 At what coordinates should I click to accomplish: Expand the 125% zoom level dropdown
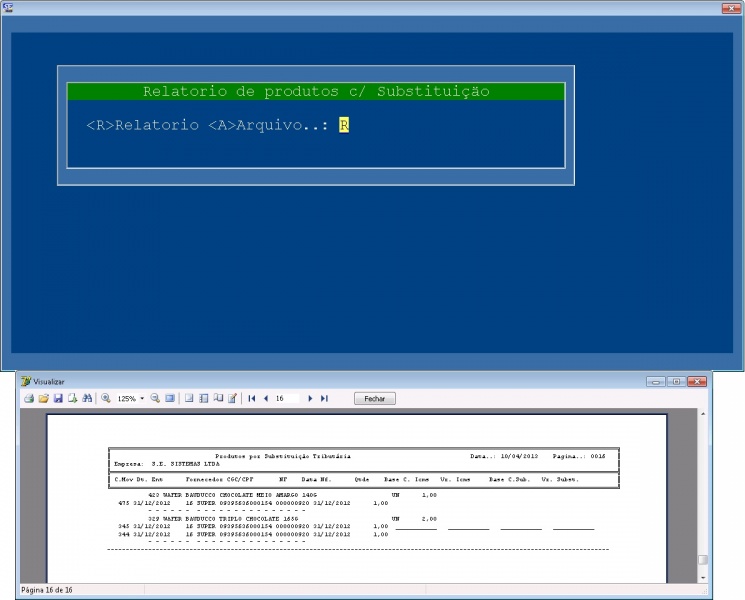(x=142, y=398)
